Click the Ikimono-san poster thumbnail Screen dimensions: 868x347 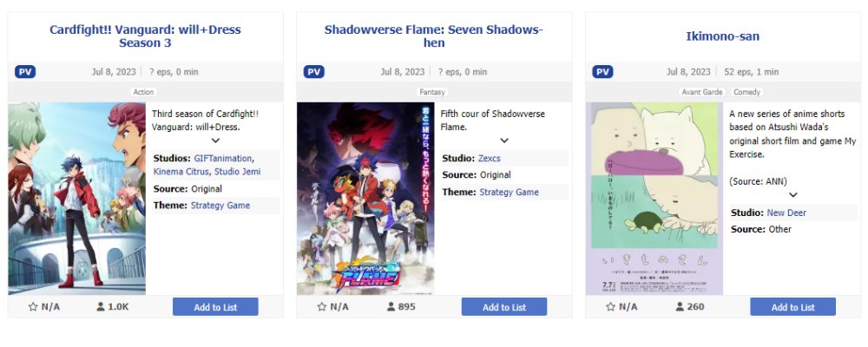click(656, 199)
